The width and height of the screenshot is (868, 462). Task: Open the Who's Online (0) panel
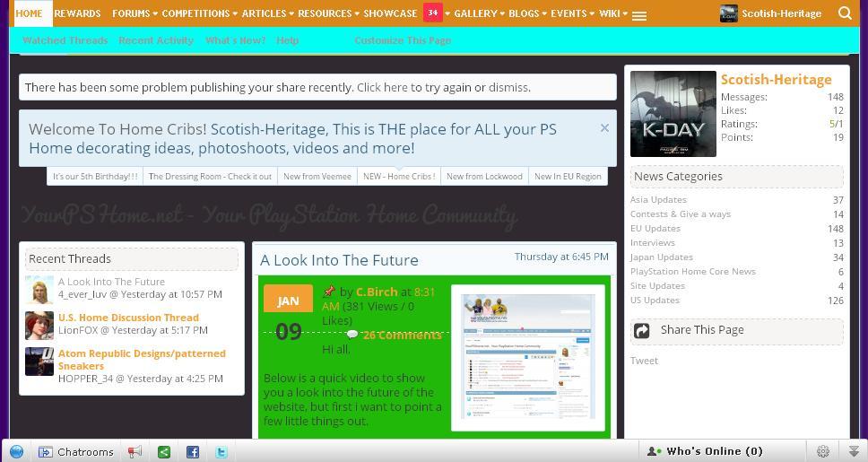pos(705,451)
